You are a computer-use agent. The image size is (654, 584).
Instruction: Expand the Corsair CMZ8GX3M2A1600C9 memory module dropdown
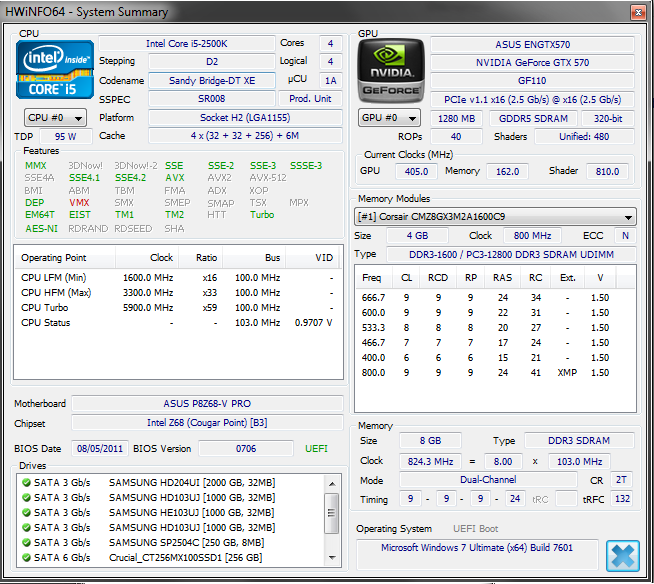click(495, 217)
